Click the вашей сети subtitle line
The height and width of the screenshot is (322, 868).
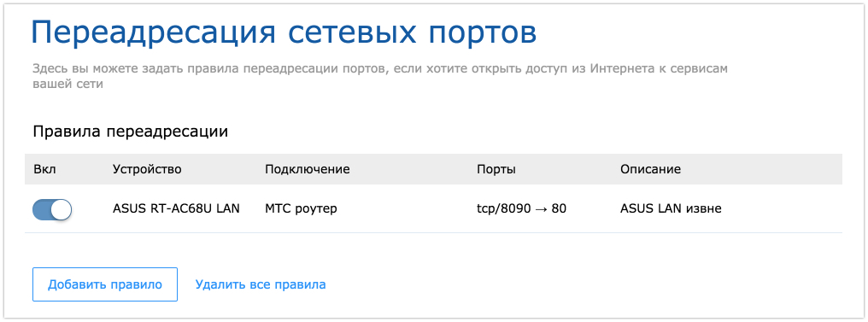[67, 85]
